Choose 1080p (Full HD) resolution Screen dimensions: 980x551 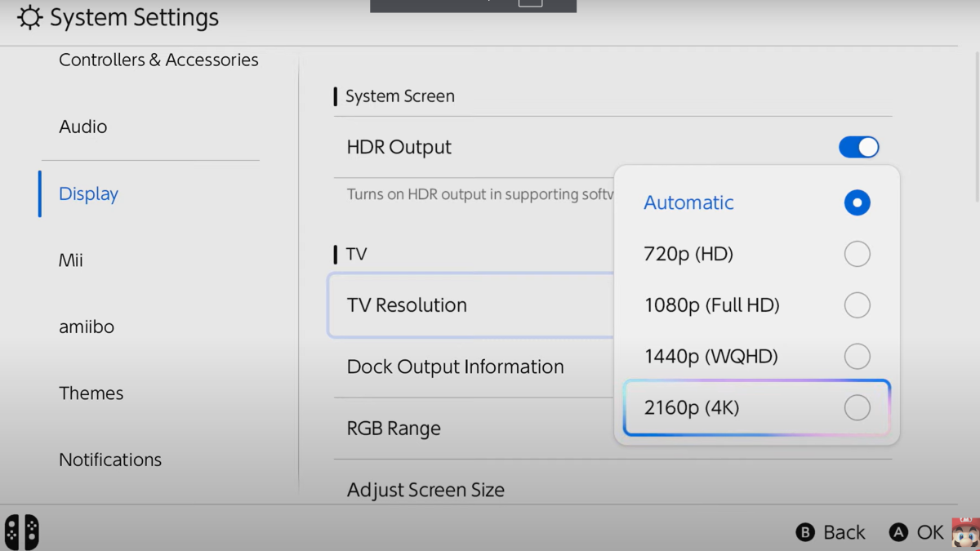click(857, 305)
